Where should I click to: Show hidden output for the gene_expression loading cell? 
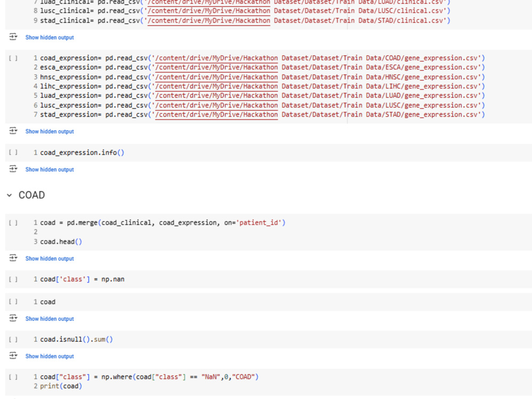tap(49, 131)
